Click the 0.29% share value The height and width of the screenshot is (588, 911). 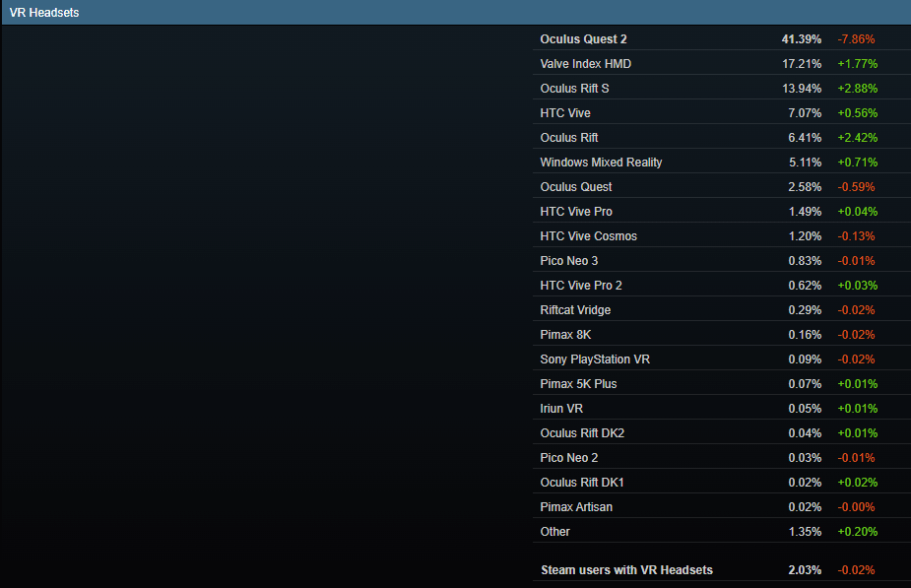pos(805,310)
